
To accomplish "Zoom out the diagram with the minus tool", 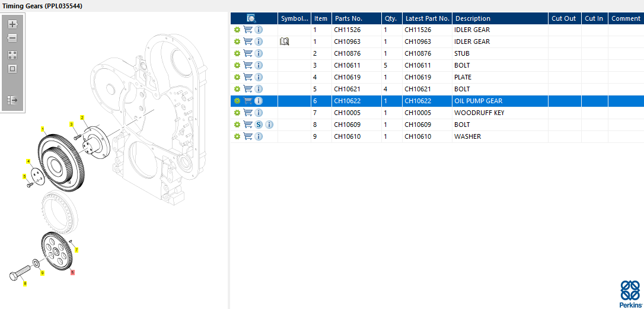I will [12, 38].
